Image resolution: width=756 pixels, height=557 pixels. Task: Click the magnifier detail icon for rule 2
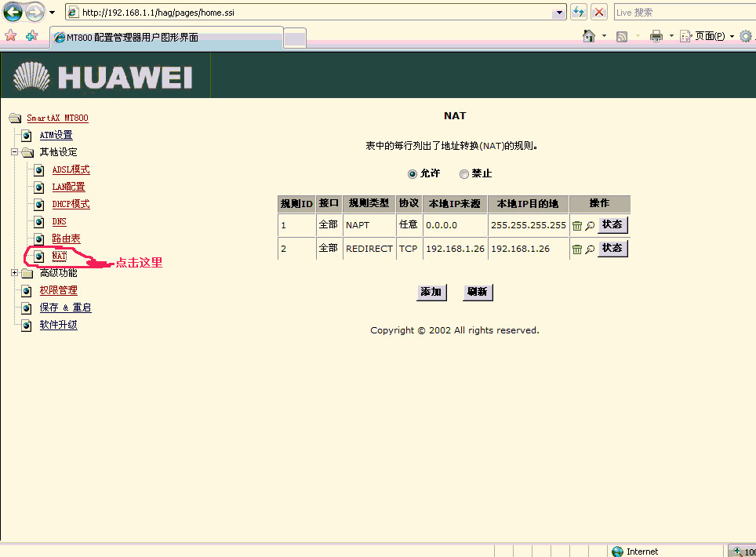click(590, 249)
